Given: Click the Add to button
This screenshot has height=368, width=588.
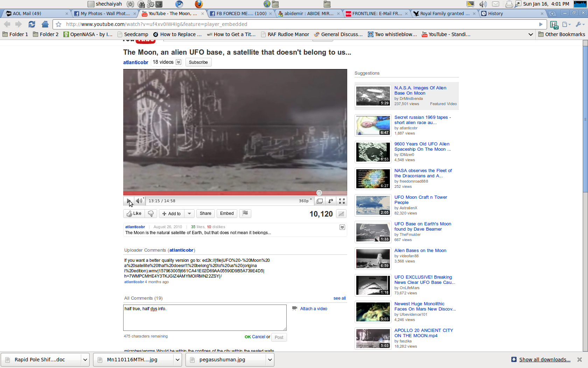Looking at the screenshot, I should pyautogui.click(x=171, y=213).
